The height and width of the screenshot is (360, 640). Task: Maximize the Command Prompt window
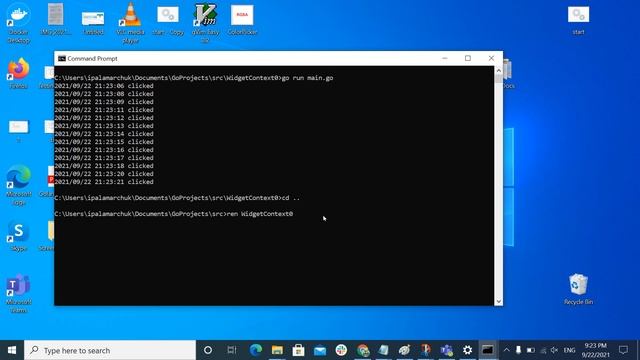468,58
